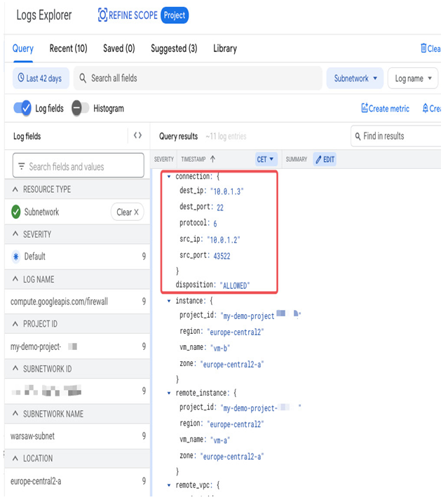448x500 pixels.
Task: Click the Summary column header
Action: (297, 159)
